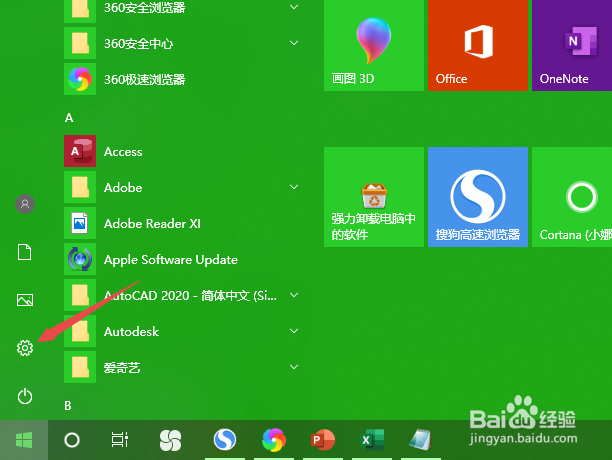Open the 360安全浏览器 folder entry

[x=183, y=9]
